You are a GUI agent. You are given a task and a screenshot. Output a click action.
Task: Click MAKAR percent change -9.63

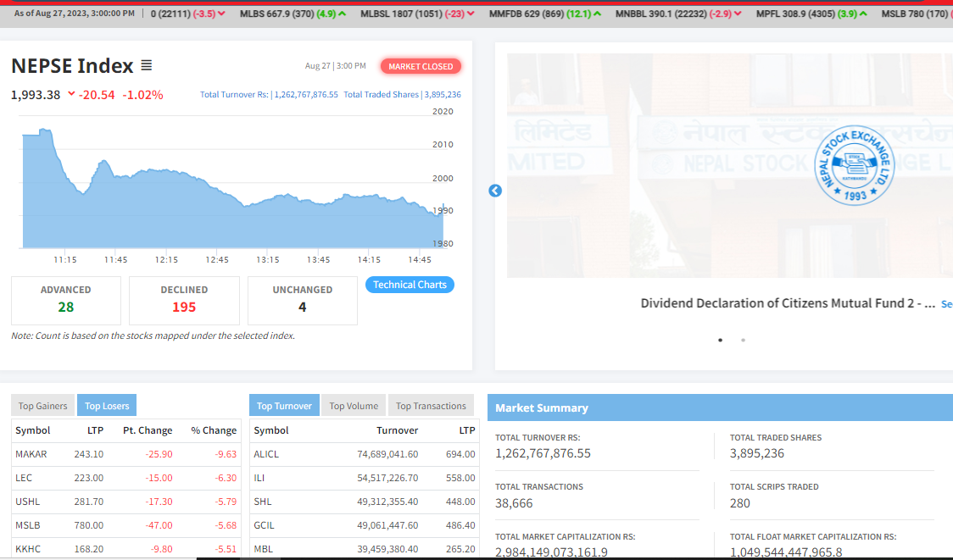(x=226, y=454)
